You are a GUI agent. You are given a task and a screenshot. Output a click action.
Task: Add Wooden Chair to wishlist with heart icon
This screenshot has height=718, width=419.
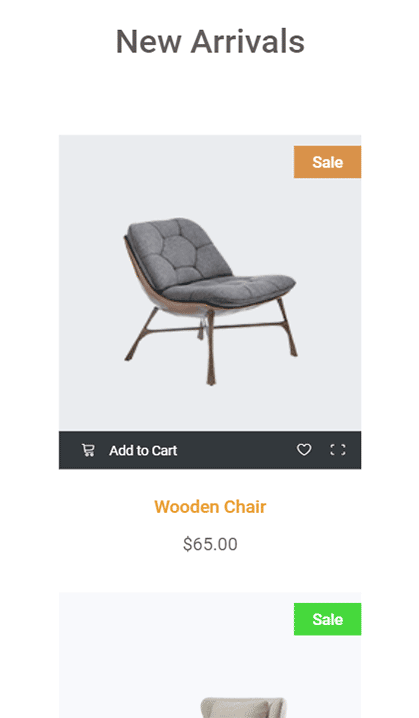(x=304, y=450)
